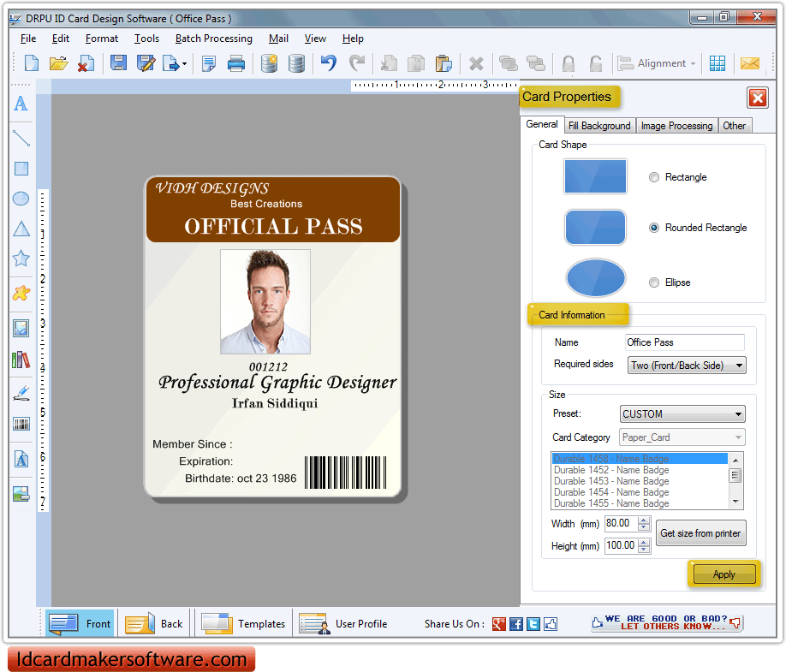Click the We Are Good Or Bad feedback banner
Image resolution: width=786 pixels, height=672 pixels.
667,623
